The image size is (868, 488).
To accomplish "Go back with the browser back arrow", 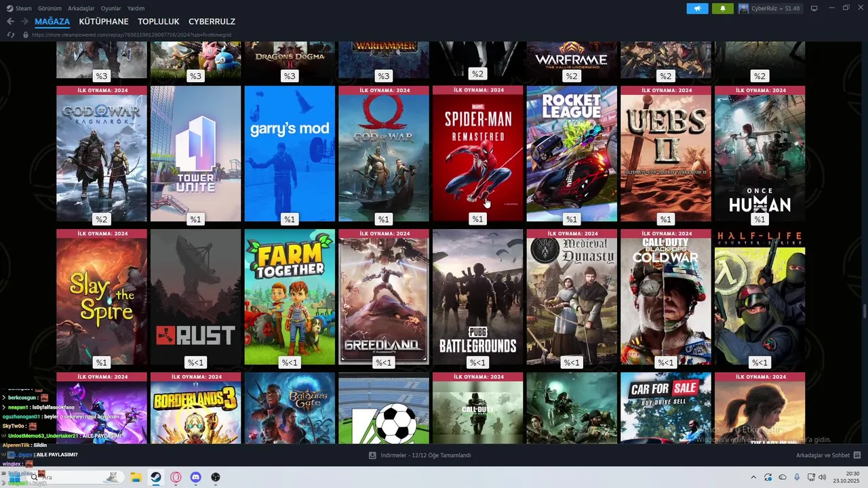I will tap(10, 22).
